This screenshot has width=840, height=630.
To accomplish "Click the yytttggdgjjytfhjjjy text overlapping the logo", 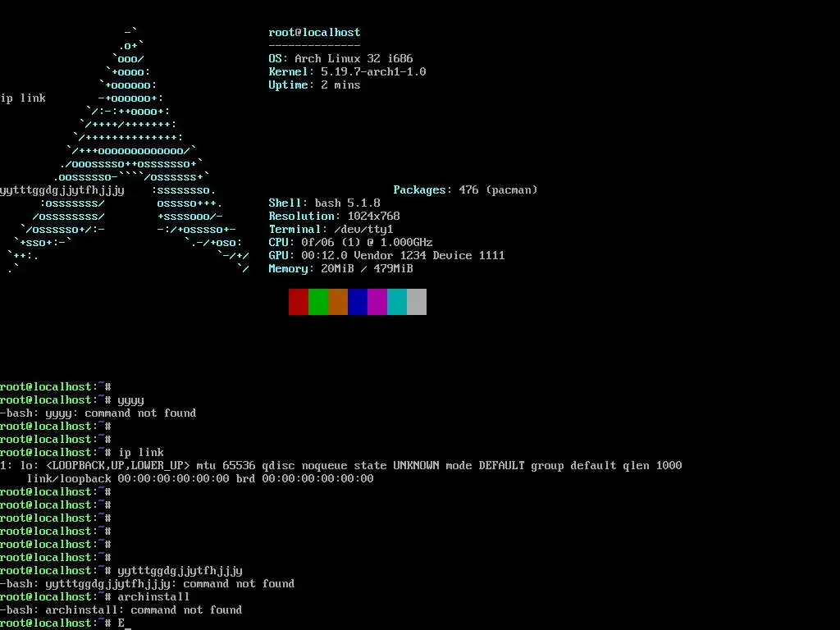I will 62,189.
